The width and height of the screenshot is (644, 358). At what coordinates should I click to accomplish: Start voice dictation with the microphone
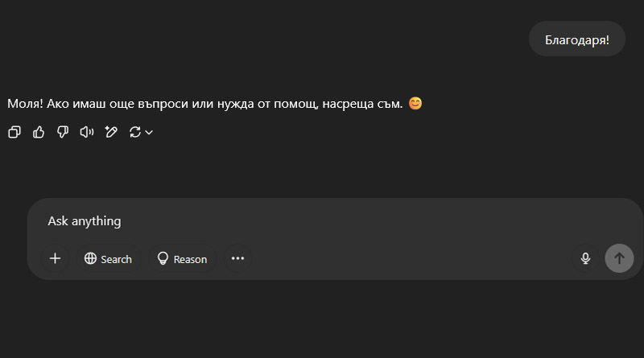(585, 258)
